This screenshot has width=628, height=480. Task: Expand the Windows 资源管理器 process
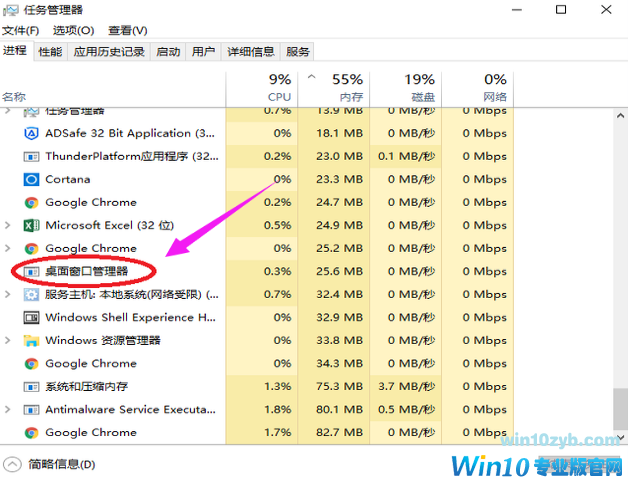8,341
